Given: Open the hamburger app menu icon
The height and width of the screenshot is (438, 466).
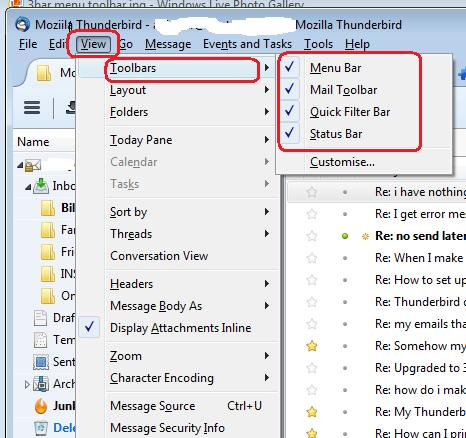Looking at the screenshot, I should [32, 108].
